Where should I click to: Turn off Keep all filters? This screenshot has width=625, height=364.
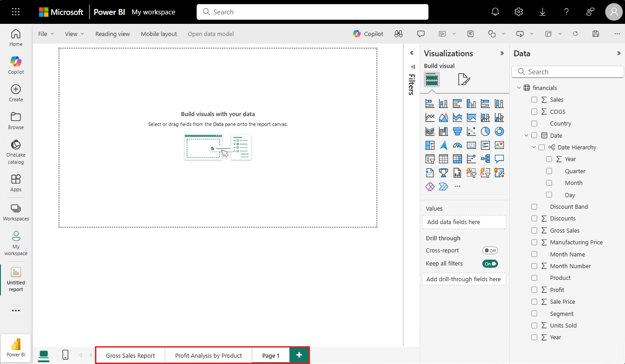[490, 263]
